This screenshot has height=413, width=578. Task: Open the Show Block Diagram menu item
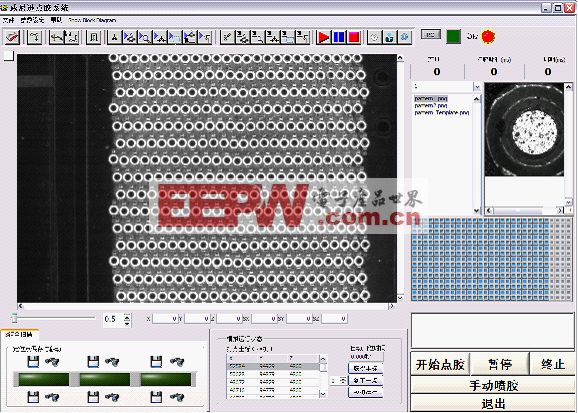point(92,20)
